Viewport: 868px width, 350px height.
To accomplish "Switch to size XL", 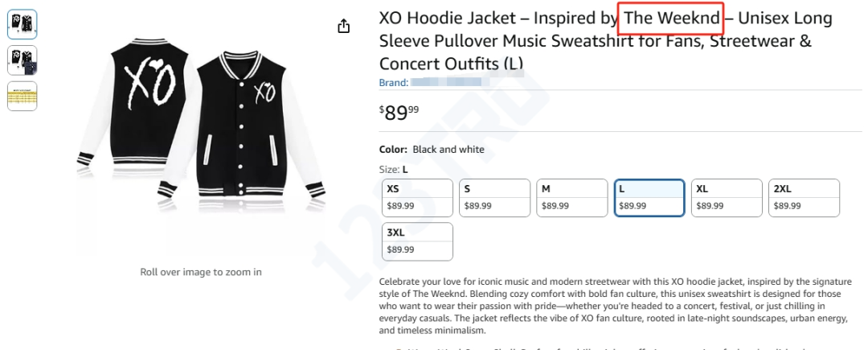I will [x=727, y=197].
